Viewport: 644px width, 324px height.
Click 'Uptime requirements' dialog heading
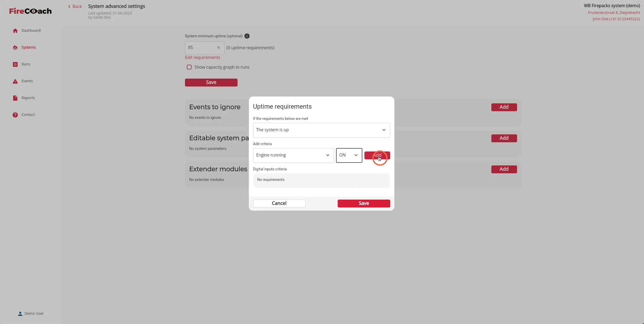click(x=282, y=107)
